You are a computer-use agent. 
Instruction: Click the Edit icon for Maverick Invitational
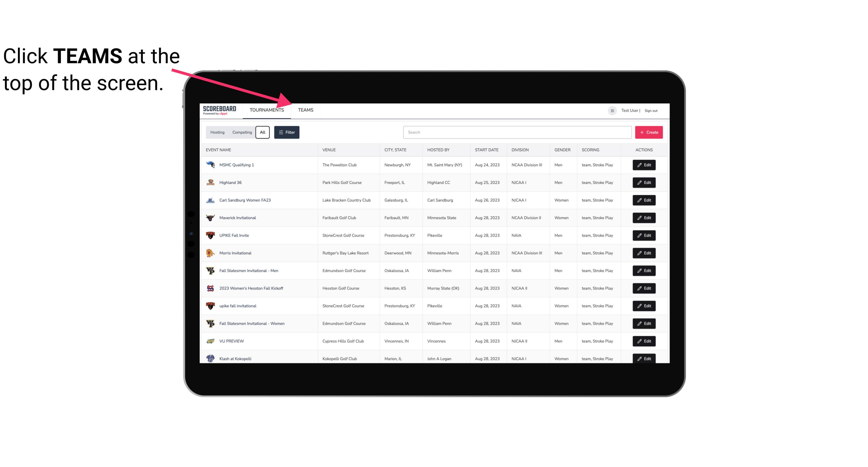point(644,217)
